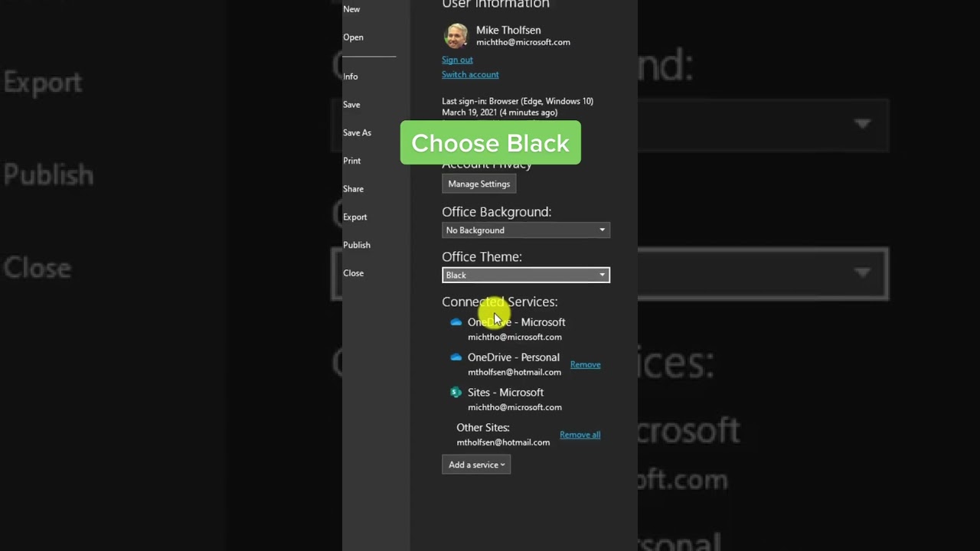
Task: Click OneDrive - Personal cloud icon
Action: coord(456,357)
